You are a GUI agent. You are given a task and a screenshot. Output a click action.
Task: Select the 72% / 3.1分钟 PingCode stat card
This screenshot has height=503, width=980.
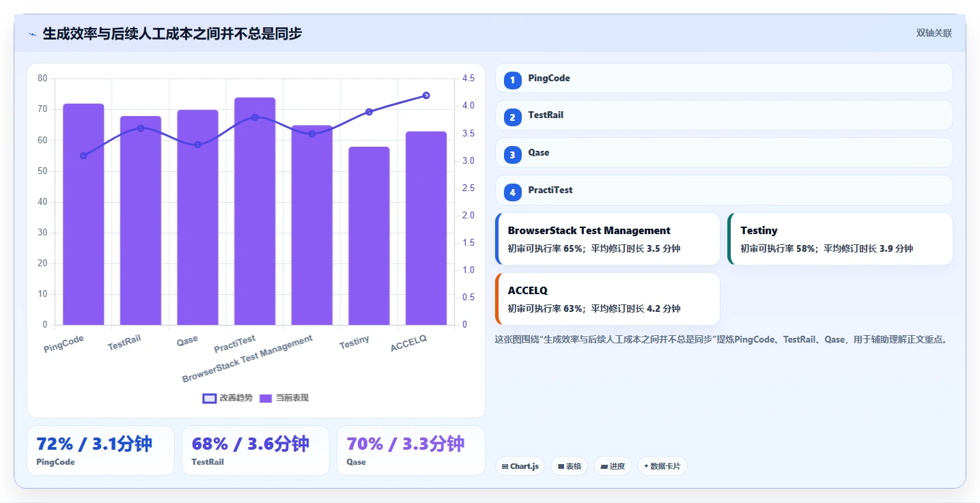(x=100, y=450)
